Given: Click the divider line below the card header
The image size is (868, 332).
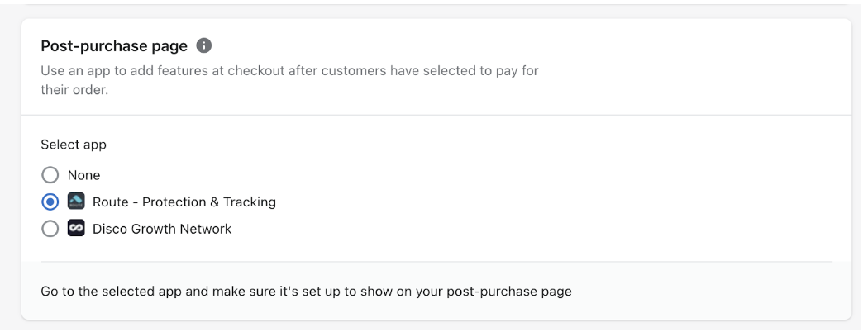Looking at the screenshot, I should (x=436, y=115).
